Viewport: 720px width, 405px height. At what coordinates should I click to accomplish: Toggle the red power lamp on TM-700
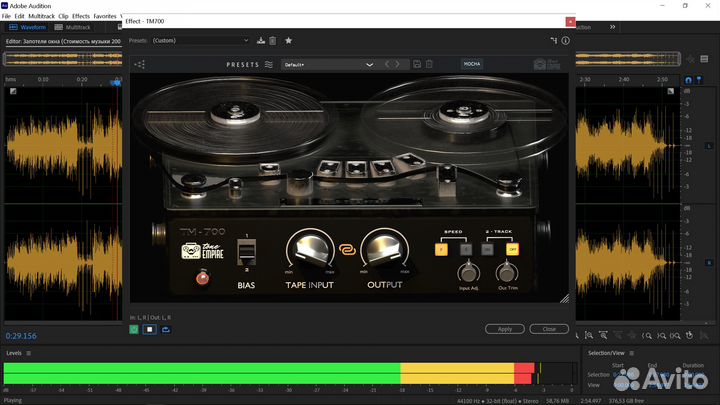202,277
